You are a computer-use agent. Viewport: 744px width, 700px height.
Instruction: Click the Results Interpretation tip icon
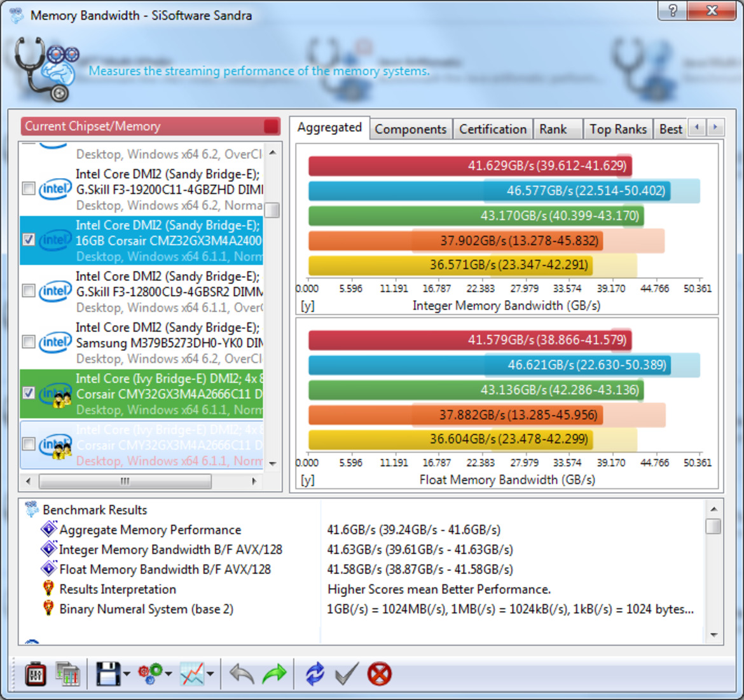48,589
